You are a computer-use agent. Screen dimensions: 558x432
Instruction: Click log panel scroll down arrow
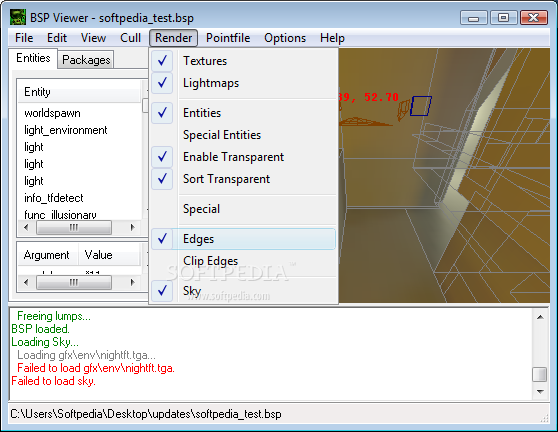coord(540,391)
